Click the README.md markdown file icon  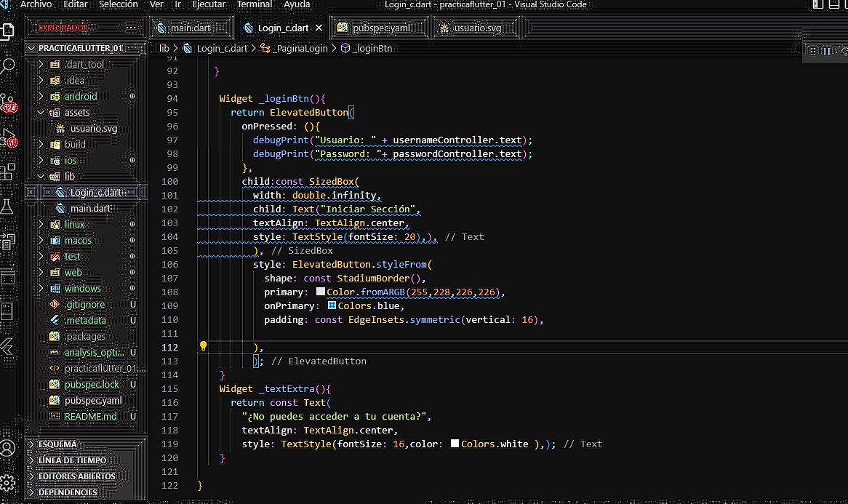click(x=55, y=417)
